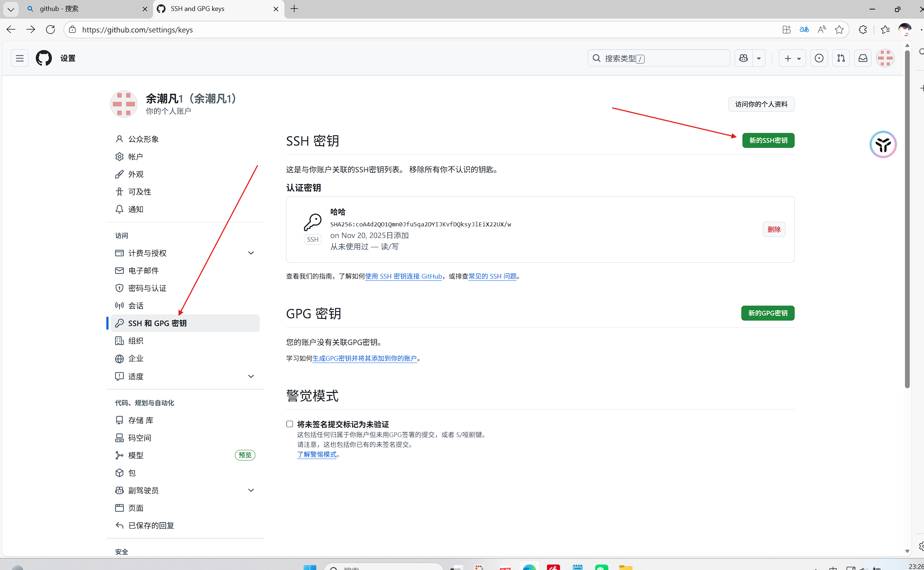The image size is (924, 570).
Task: Expand the 计费与授权 section
Action: 251,253
